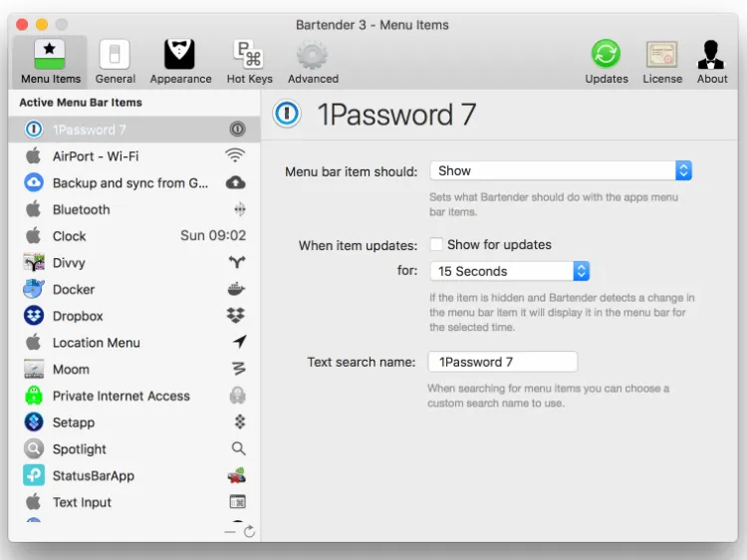Click the Text search name field

tap(503, 362)
